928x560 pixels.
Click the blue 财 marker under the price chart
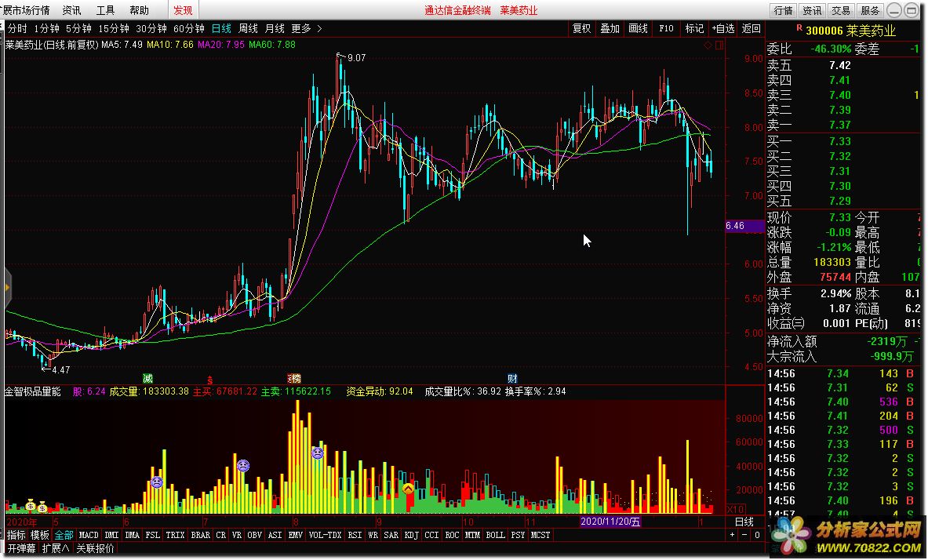[x=512, y=378]
